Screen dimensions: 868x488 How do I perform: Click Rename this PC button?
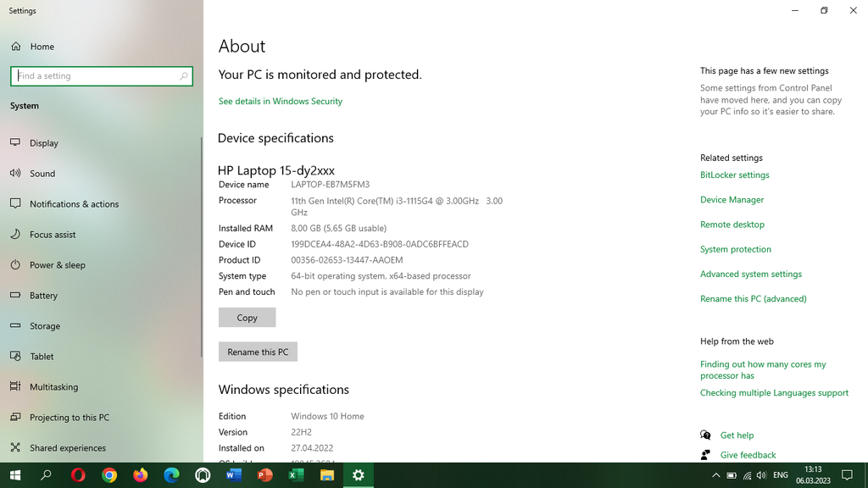[258, 352]
